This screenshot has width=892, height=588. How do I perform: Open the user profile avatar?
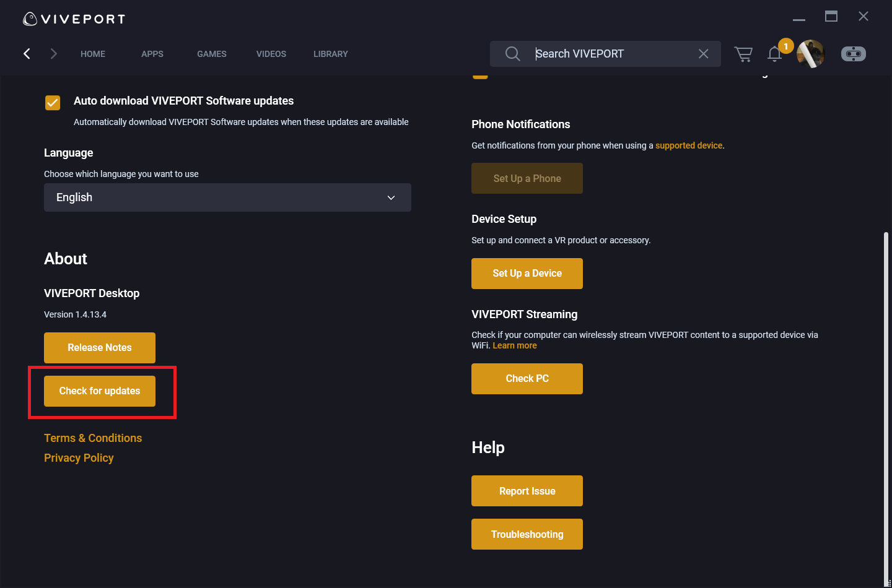pyautogui.click(x=810, y=54)
